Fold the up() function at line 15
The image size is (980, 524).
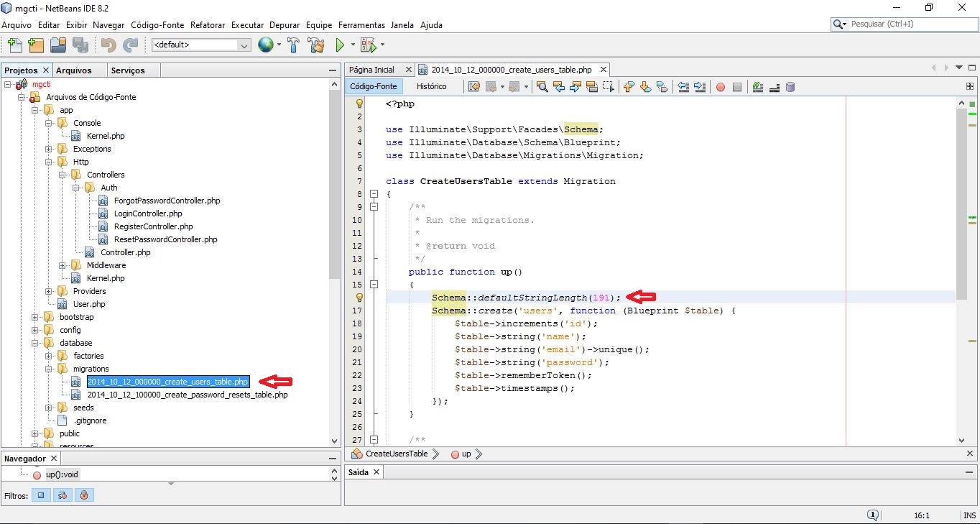pyautogui.click(x=374, y=285)
